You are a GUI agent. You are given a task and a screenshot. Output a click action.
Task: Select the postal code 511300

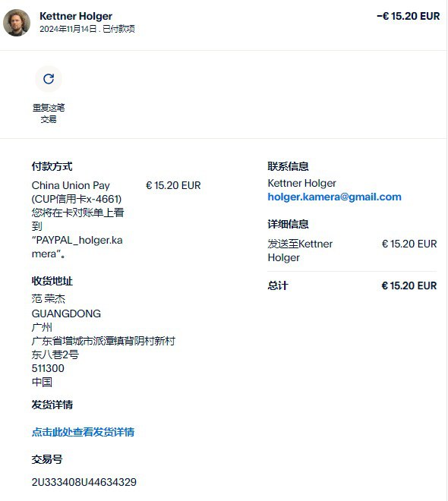(x=48, y=368)
